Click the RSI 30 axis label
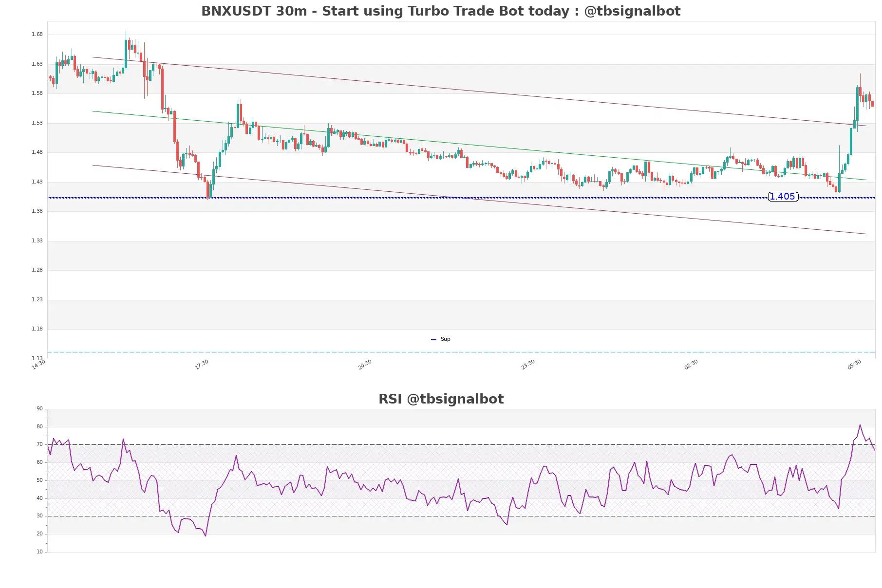The image size is (882, 588). pyautogui.click(x=39, y=515)
